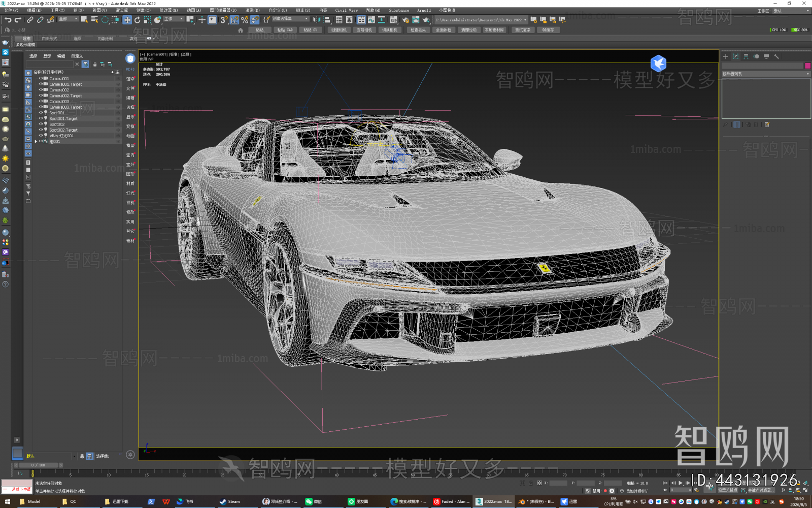Click the teapot primitive icon in left toolbar
This screenshot has height=508, width=812.
[5, 139]
